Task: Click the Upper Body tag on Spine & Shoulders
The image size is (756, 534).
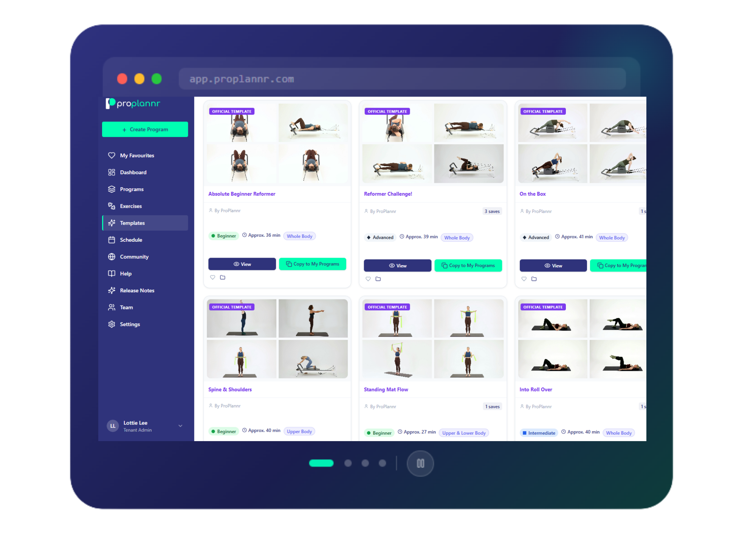Action: coord(299,431)
